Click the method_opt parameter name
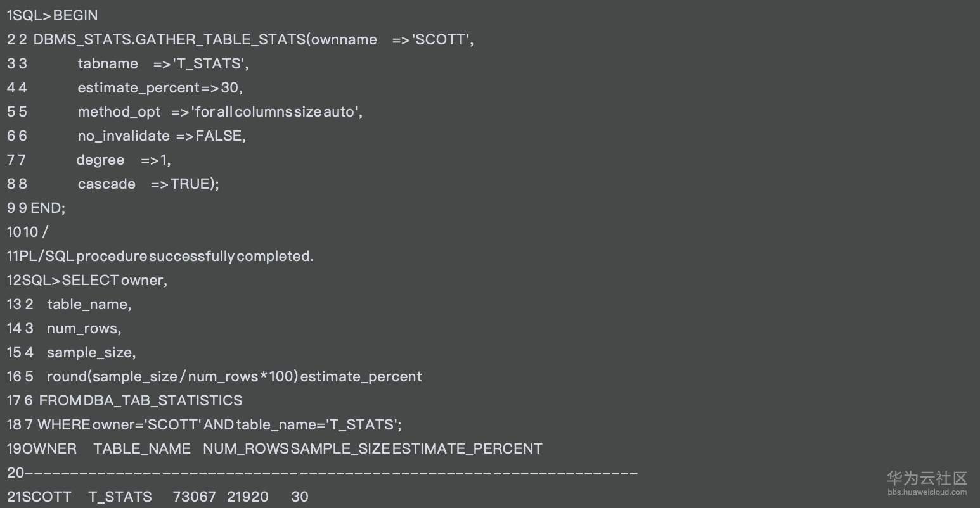The width and height of the screenshot is (980, 508). click(x=119, y=111)
